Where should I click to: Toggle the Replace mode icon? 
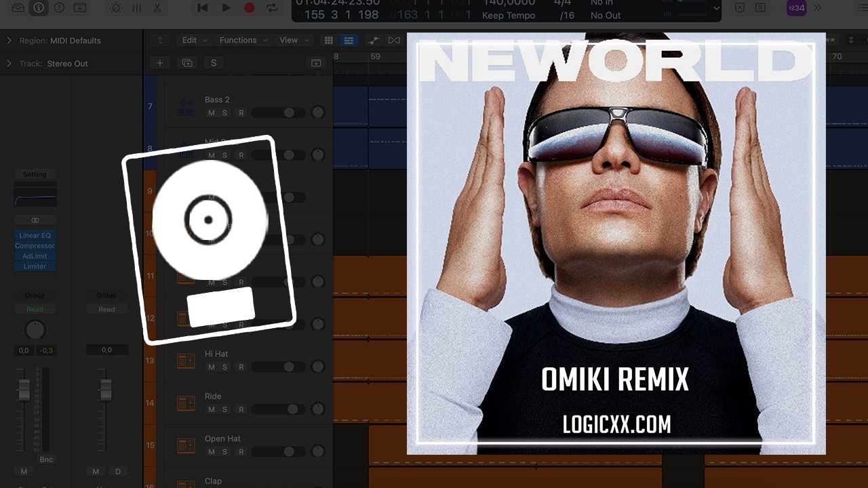pos(740,7)
